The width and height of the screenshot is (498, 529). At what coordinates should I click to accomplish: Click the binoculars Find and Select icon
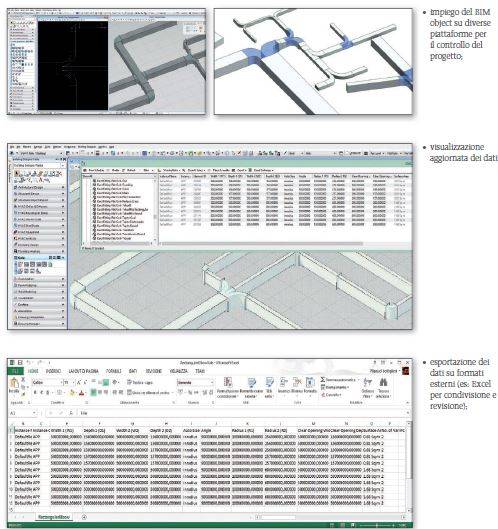tap(383, 382)
